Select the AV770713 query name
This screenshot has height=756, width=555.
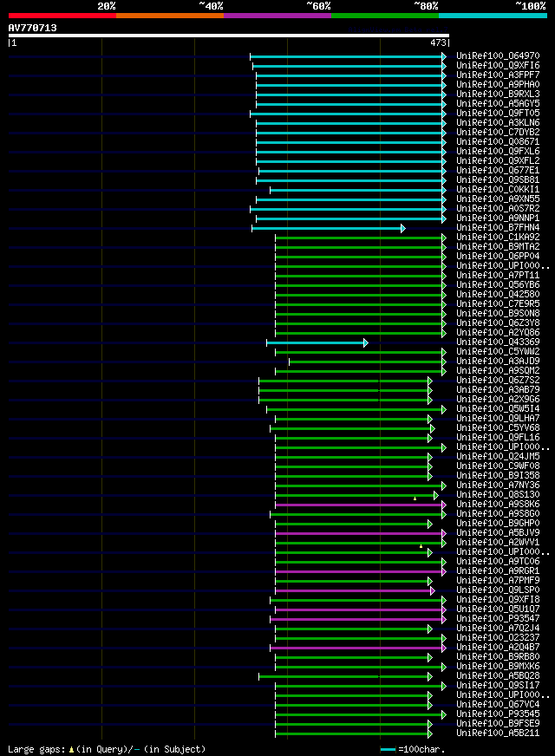[32, 28]
